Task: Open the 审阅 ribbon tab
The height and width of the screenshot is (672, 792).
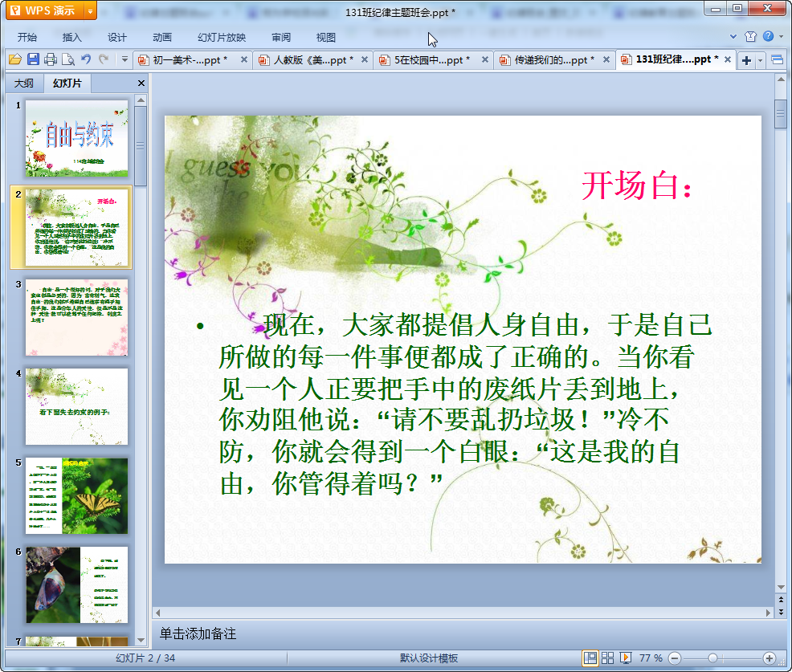Action: (281, 37)
